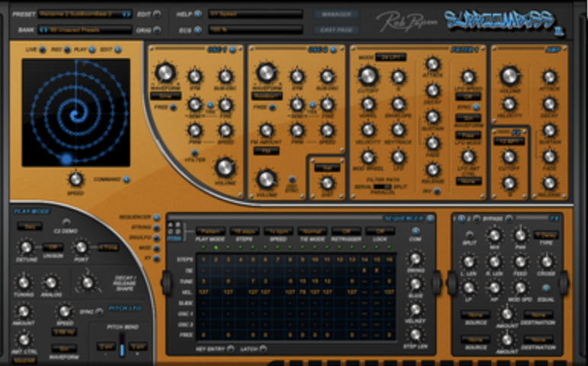Click the Filter Path Serial/Parallel/Split switch

pyautogui.click(x=382, y=187)
